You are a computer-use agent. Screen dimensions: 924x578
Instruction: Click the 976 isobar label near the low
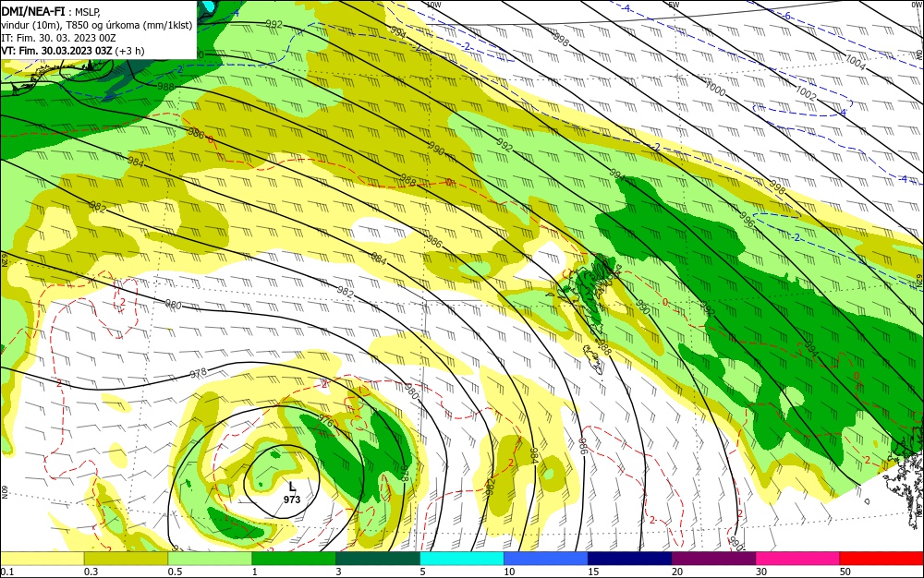(326, 422)
